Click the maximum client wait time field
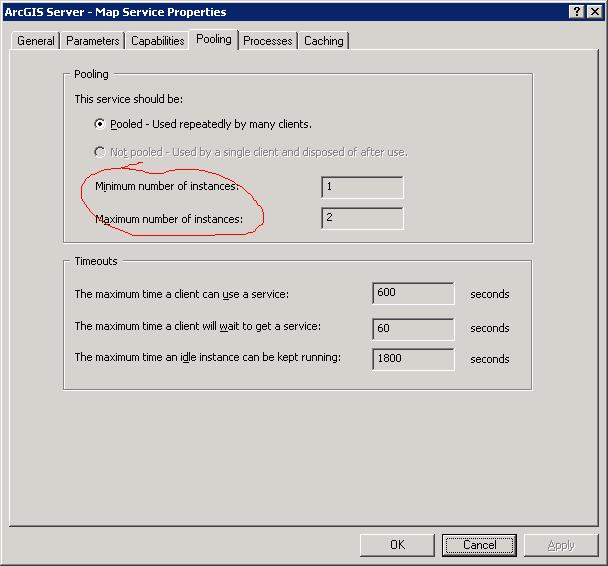 coord(413,329)
